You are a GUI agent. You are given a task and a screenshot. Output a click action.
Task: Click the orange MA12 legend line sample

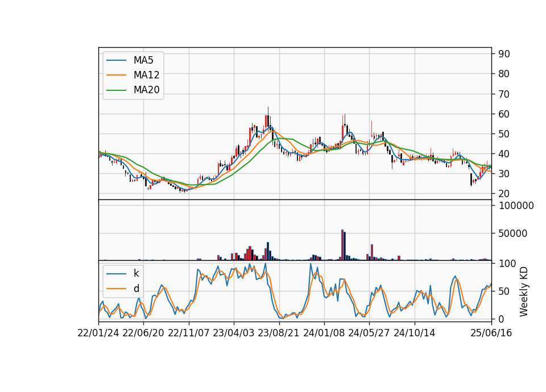click(x=116, y=75)
